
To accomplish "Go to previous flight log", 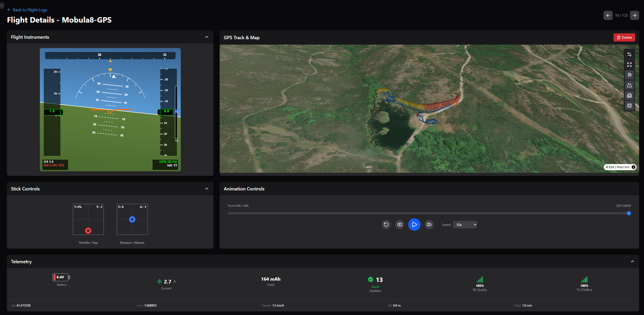I will 608,15.
